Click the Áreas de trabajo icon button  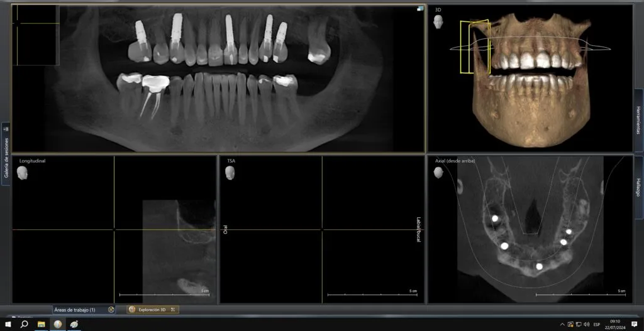tap(111, 310)
